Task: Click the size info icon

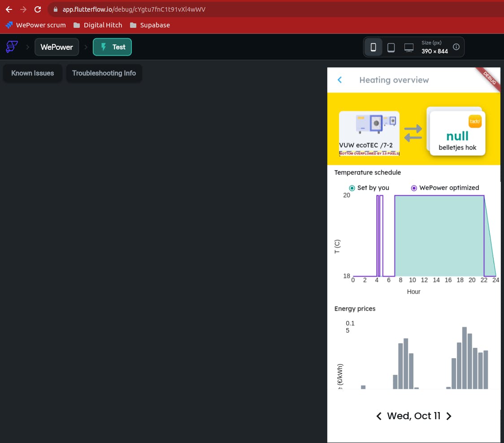Action: click(x=456, y=47)
